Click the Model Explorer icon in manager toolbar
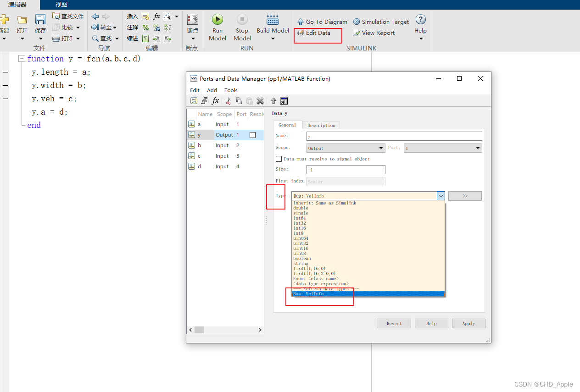 coord(284,101)
